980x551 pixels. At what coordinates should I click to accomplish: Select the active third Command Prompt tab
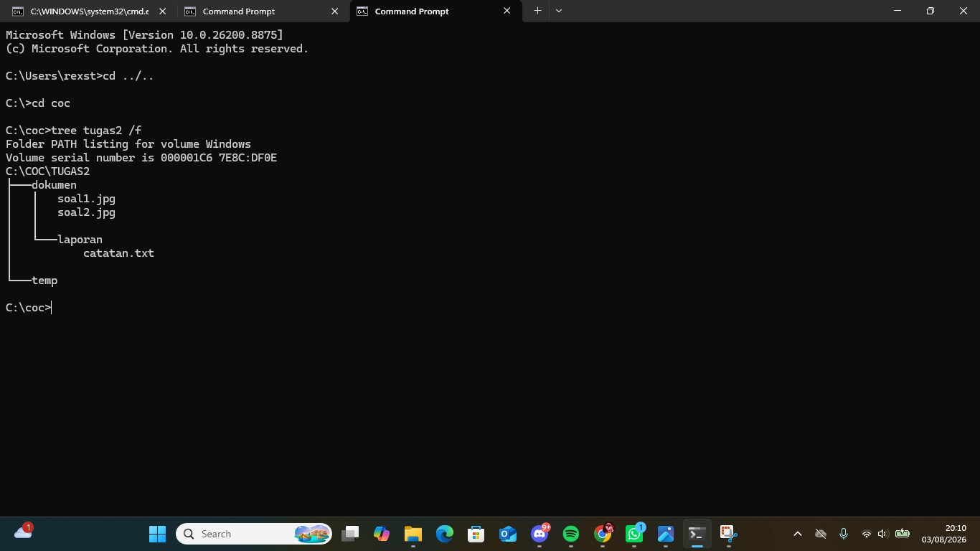[x=435, y=11]
